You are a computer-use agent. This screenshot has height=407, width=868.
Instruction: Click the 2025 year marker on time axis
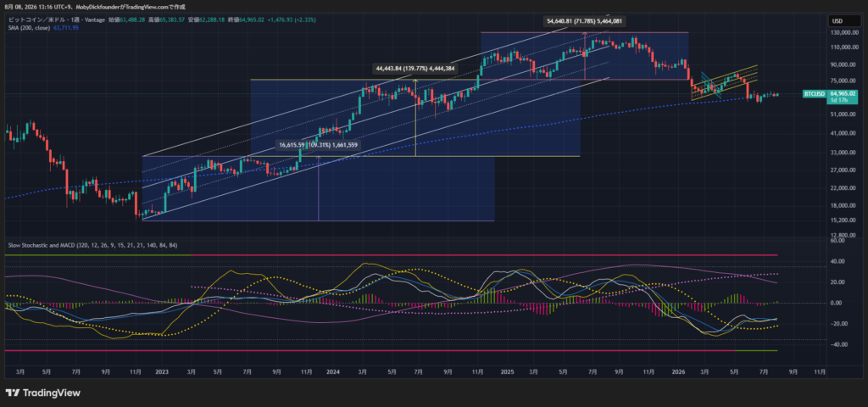point(507,372)
